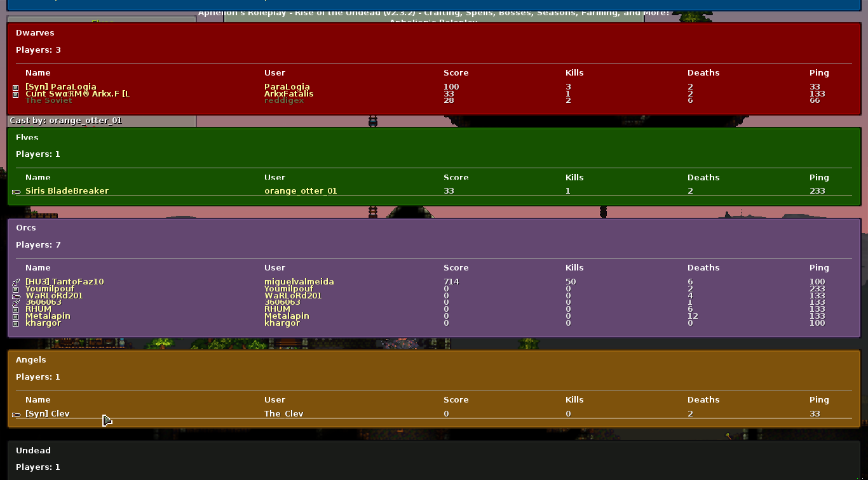
Task: Click the class icon beside [Syn] Clev
Action: pos(17,415)
